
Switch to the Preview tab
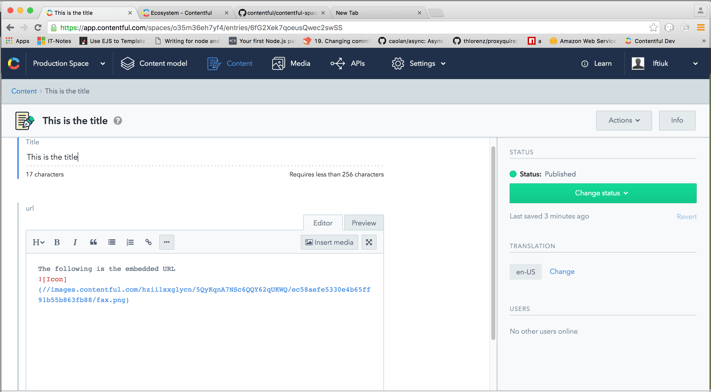point(364,223)
